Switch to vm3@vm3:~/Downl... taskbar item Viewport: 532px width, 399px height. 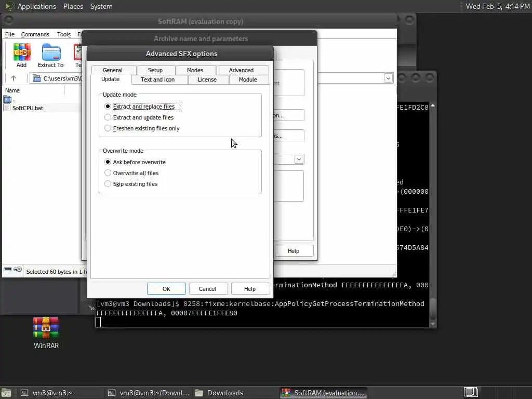(x=149, y=393)
